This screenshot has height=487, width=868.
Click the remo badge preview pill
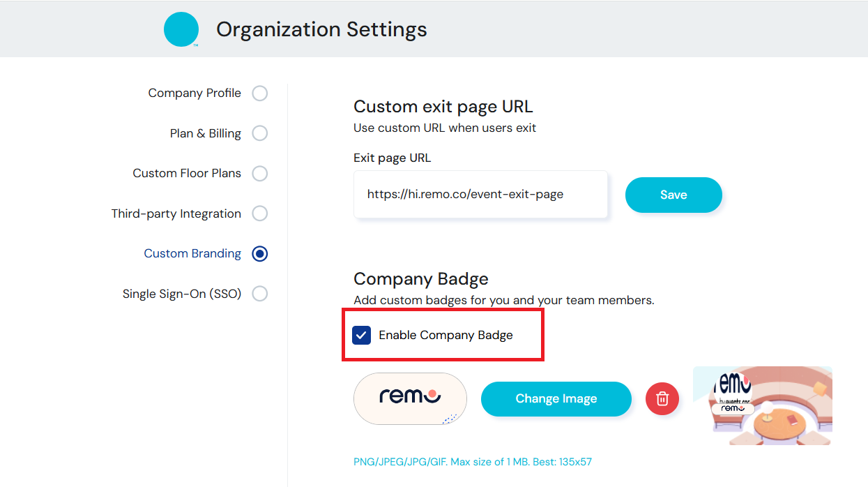[x=410, y=398]
